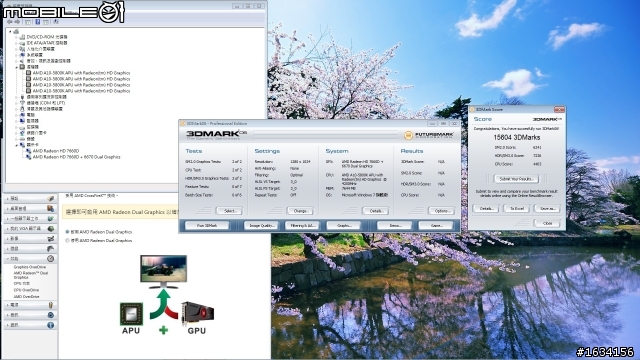Click Details button under System in 3DMark06

tap(376, 211)
